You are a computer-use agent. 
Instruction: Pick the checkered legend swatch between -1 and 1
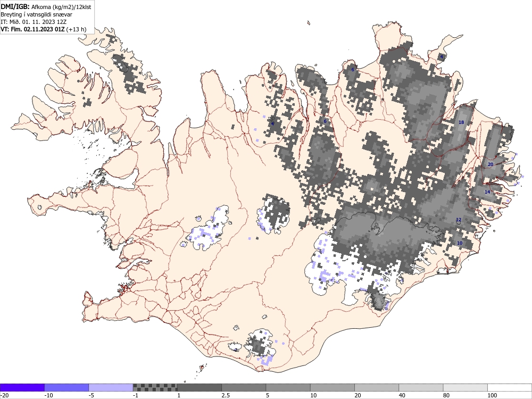155,387
